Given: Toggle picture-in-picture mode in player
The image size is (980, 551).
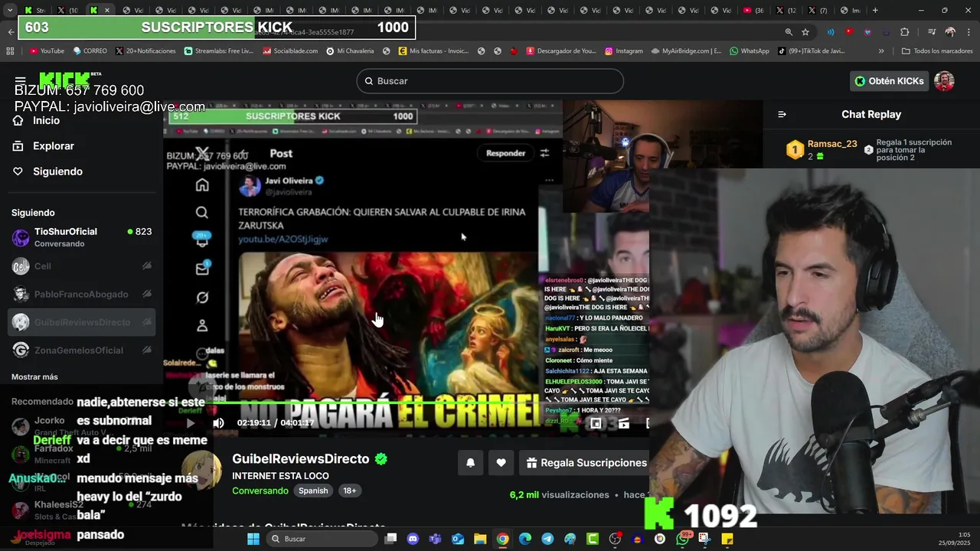Looking at the screenshot, I should tap(596, 422).
